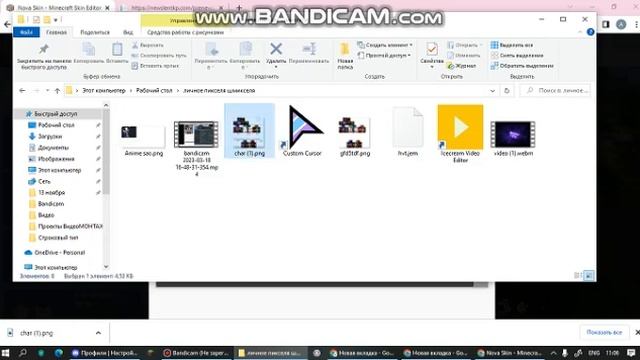The width and height of the screenshot is (640, 360).
Task: Open Network in the navigation pane
Action: (x=44, y=181)
